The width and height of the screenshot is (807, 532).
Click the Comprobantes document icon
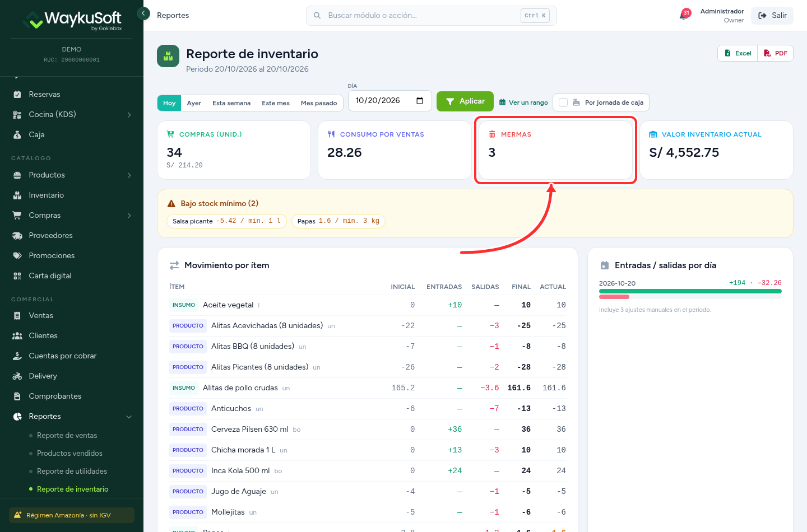pyautogui.click(x=17, y=396)
